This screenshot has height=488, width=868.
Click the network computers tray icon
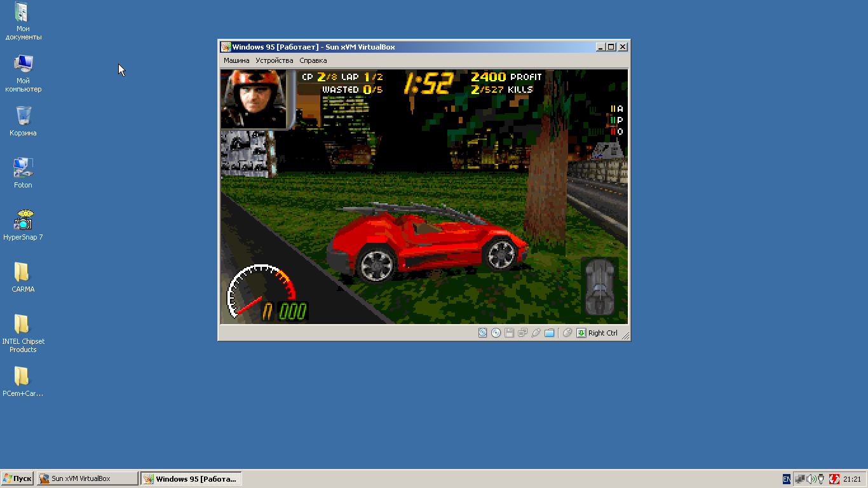coord(800,479)
